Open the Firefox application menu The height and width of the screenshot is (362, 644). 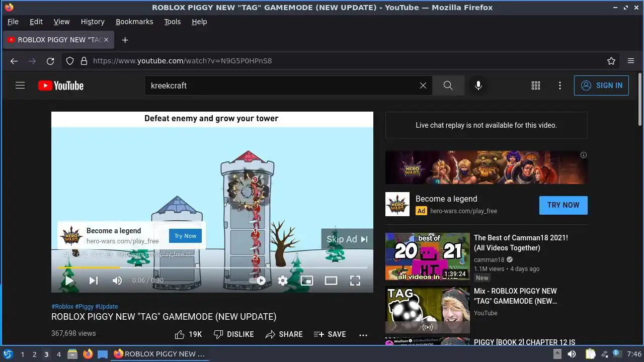pos(631,61)
